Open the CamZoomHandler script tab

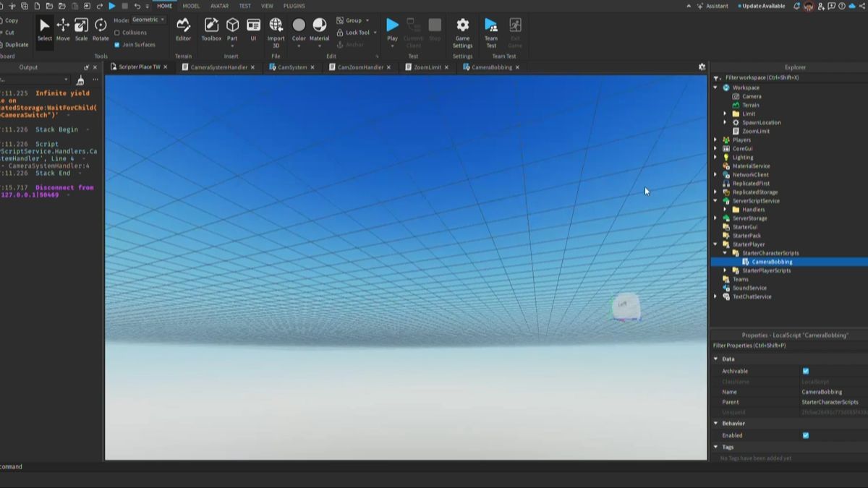359,67
